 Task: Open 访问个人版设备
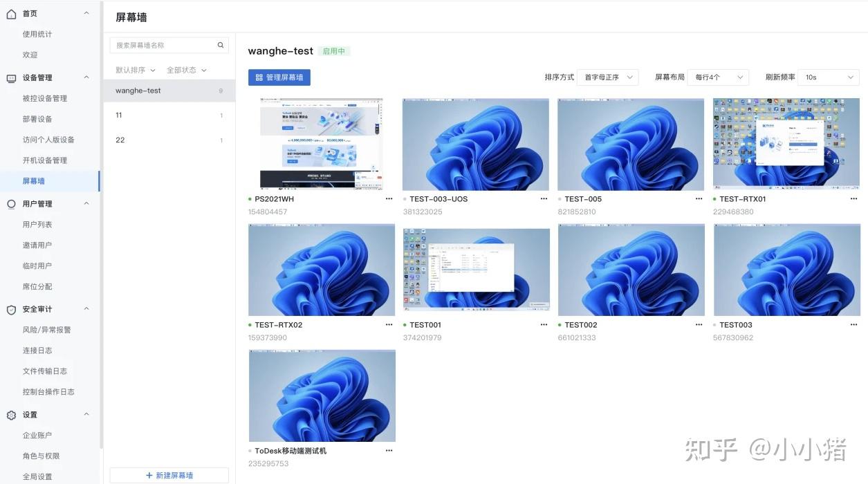pos(48,140)
